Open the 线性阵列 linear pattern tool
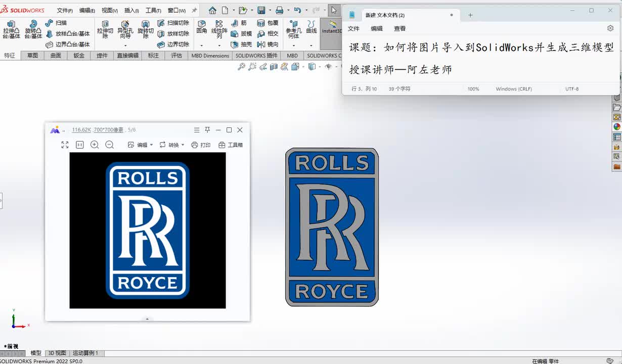This screenshot has width=622, height=364. tap(219, 30)
